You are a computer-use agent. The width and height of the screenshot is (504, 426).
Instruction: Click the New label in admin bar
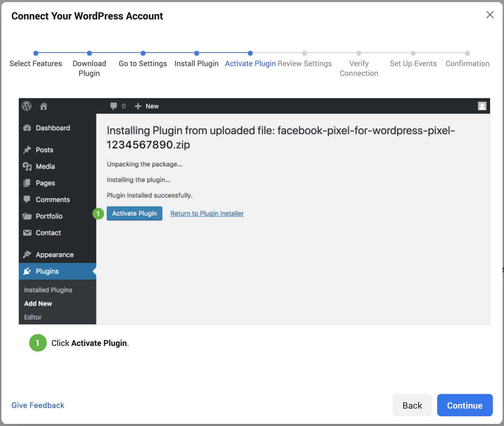[x=152, y=106]
